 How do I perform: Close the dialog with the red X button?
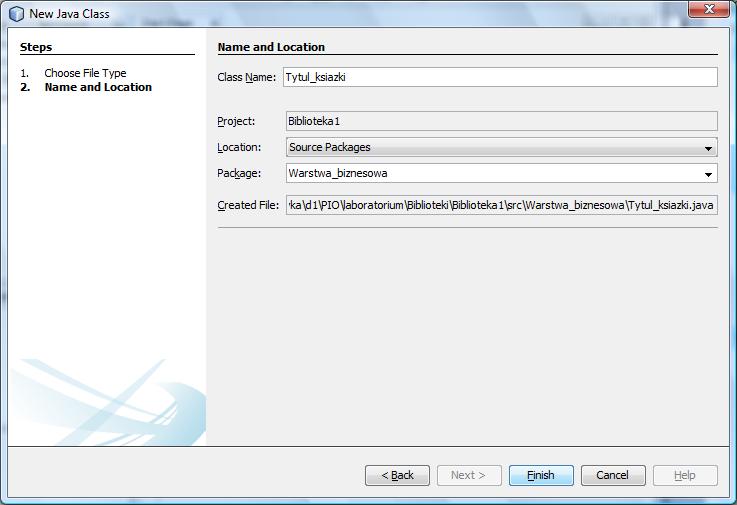pyautogui.click(x=709, y=9)
